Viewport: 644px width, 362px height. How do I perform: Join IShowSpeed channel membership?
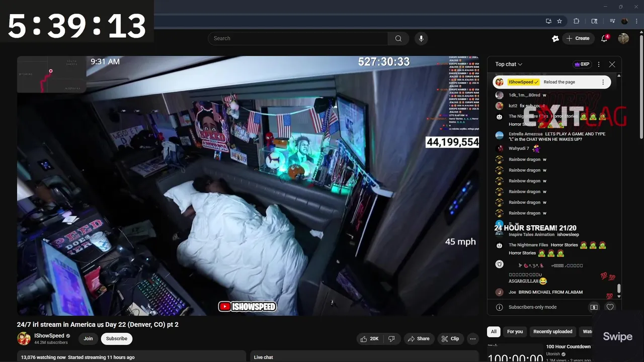(x=88, y=339)
